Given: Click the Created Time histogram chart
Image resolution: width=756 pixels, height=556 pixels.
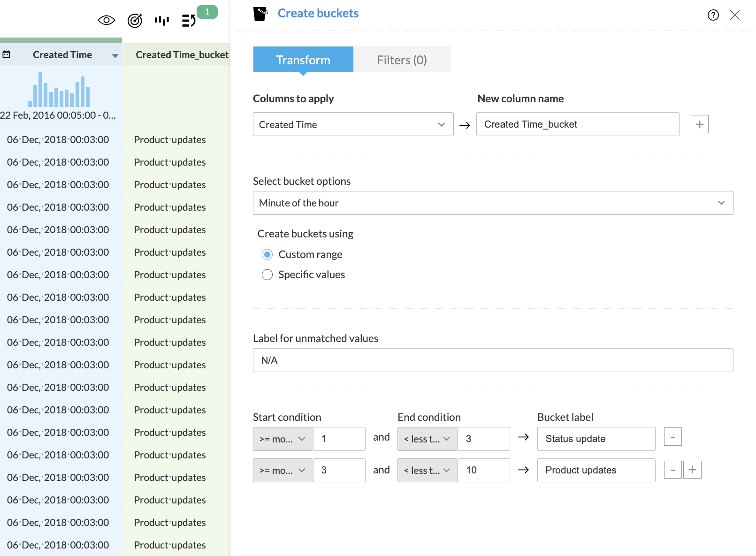Looking at the screenshot, I should [x=59, y=90].
